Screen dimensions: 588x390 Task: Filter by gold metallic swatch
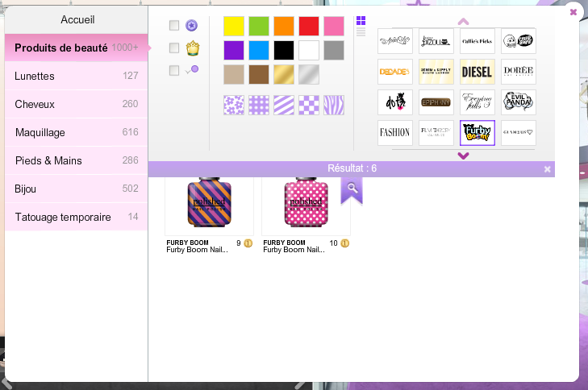click(284, 75)
